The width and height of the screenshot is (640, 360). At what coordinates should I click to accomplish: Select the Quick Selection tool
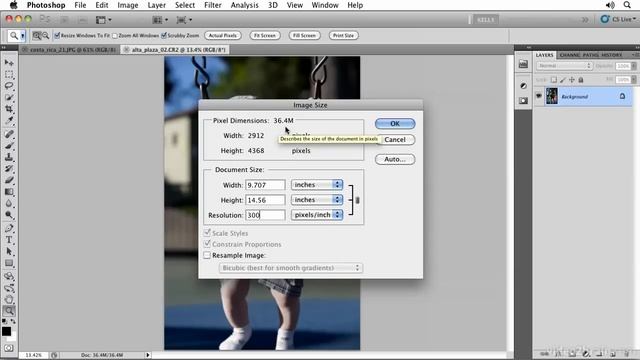[x=9, y=97]
